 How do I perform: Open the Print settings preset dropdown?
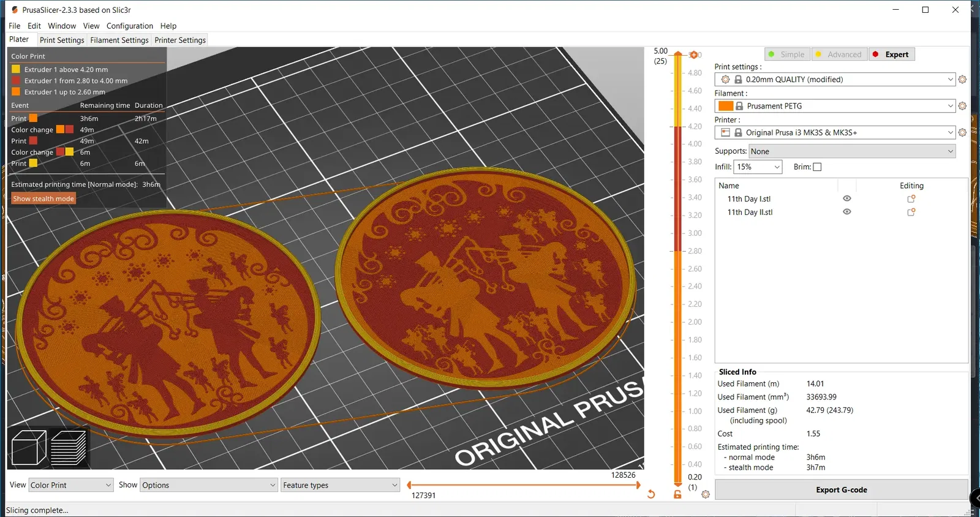835,80
